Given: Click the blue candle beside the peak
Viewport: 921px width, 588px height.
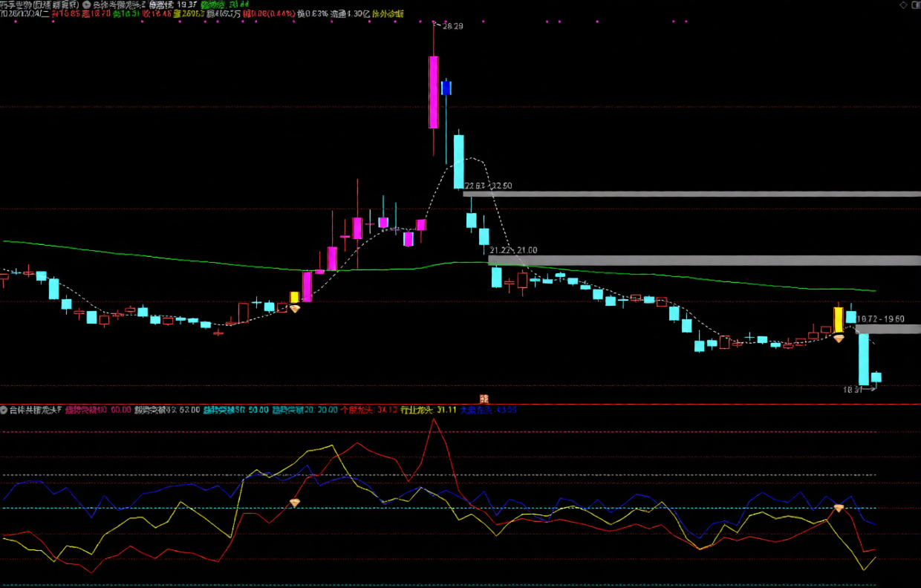Looking at the screenshot, I should click(x=446, y=88).
